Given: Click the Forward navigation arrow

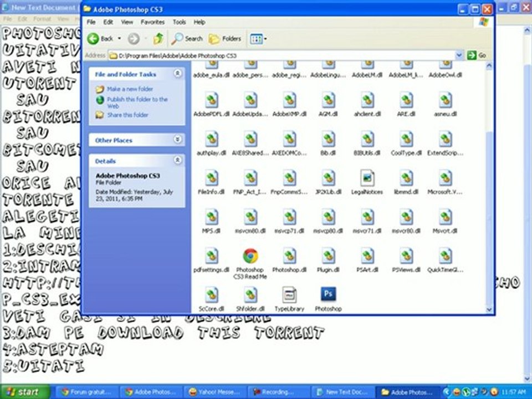Looking at the screenshot, I should (134, 39).
